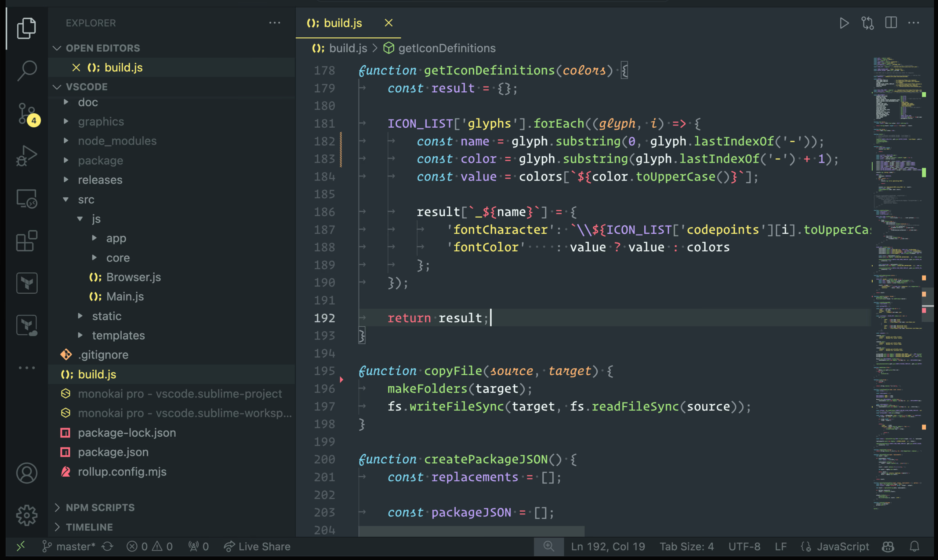938x560 pixels.
Task: Click getIconDefinitions in the breadcrumb
Action: click(x=446, y=48)
